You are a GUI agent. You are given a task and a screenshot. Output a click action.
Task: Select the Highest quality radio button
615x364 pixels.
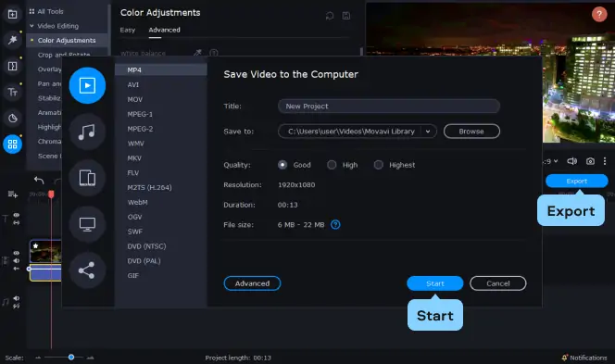tap(378, 165)
